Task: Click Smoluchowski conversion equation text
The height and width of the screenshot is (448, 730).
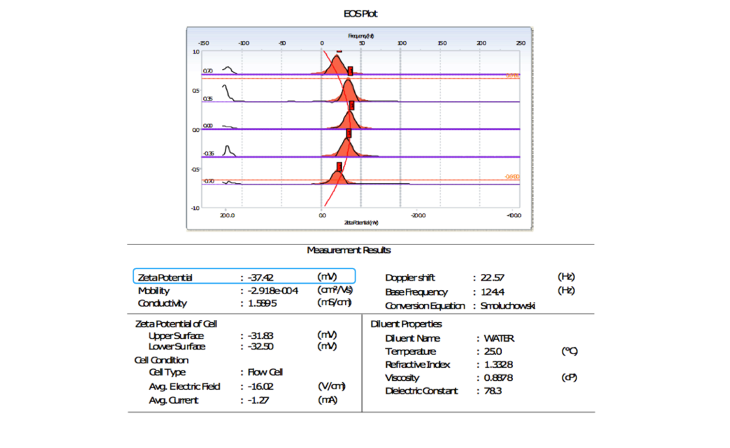Action: (x=507, y=306)
